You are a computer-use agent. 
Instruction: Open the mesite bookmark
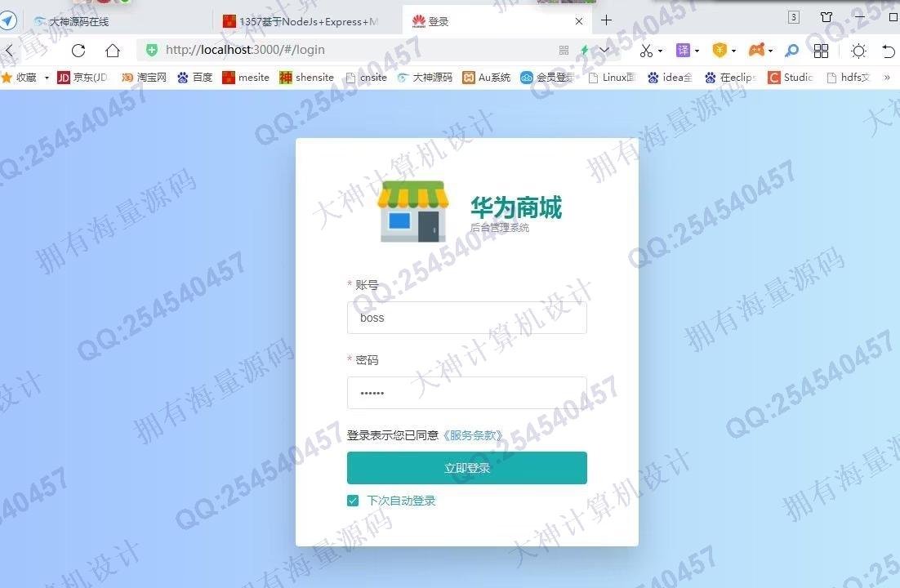[246, 78]
